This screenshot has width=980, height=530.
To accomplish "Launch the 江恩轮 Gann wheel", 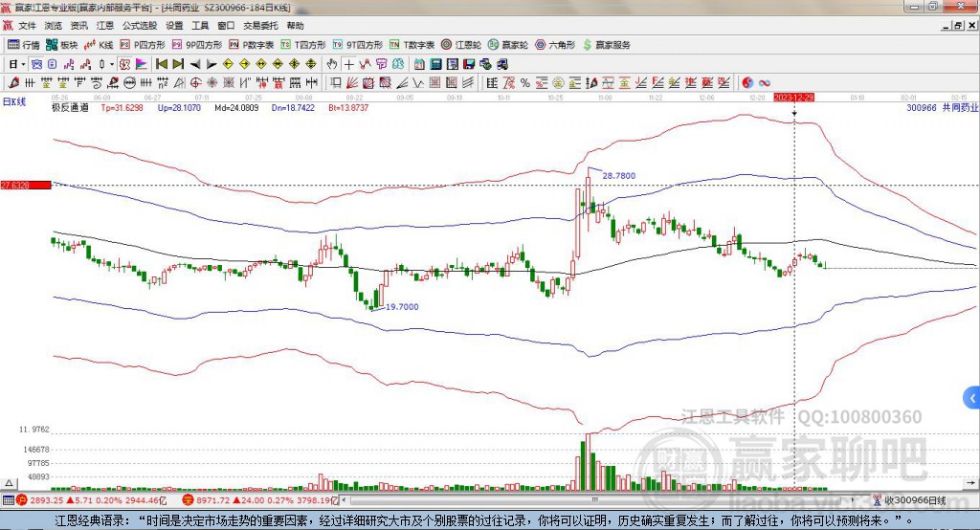I will [460, 45].
